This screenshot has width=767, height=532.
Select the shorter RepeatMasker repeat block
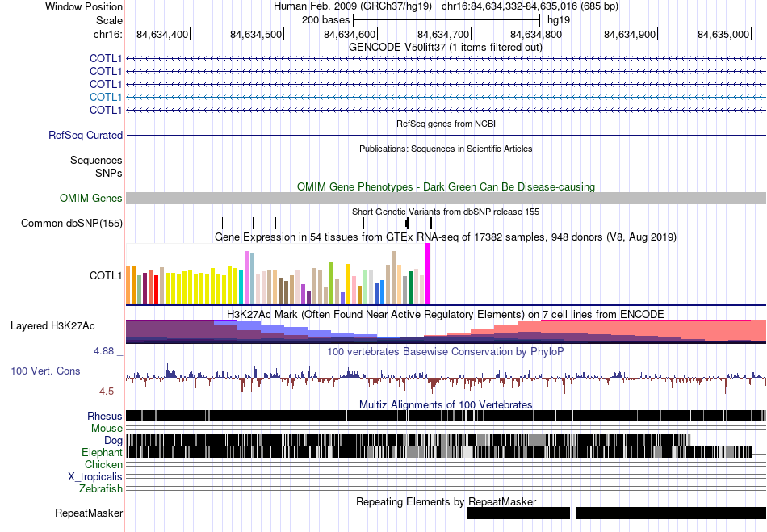pyautogui.click(x=518, y=513)
